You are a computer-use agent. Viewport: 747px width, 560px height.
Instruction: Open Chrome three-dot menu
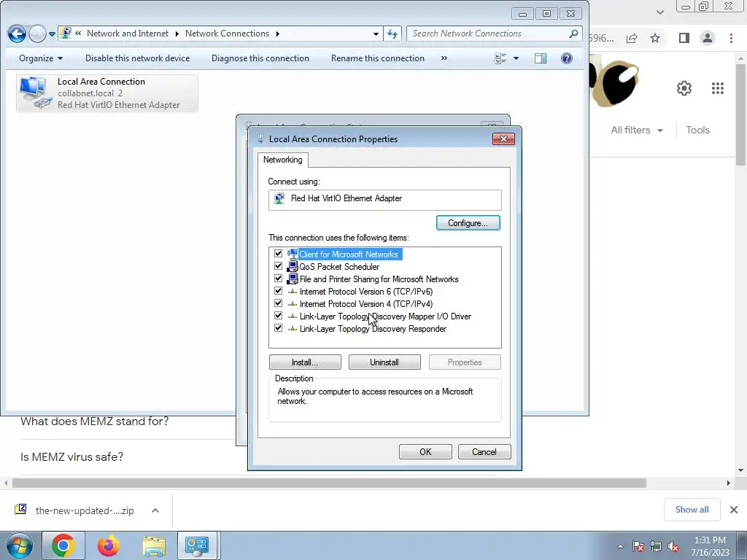[x=731, y=38]
